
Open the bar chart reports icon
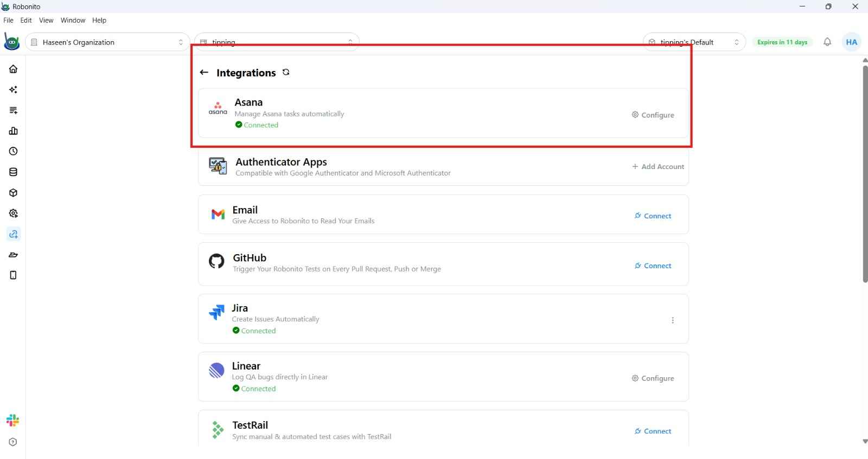[14, 131]
